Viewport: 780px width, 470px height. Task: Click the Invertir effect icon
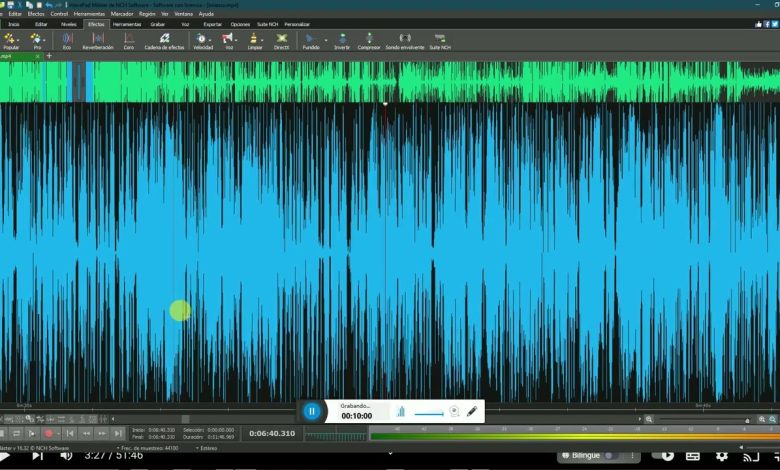[x=342, y=41]
